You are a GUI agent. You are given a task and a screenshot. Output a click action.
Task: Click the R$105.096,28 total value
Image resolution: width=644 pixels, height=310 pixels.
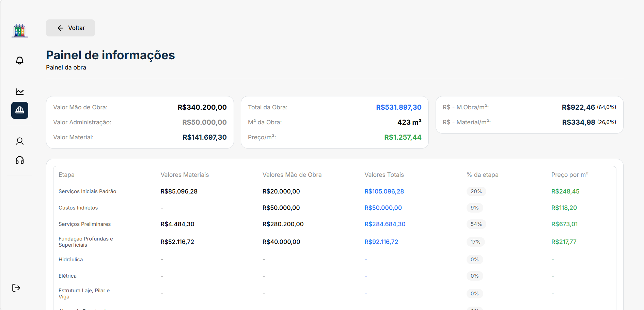384,191
